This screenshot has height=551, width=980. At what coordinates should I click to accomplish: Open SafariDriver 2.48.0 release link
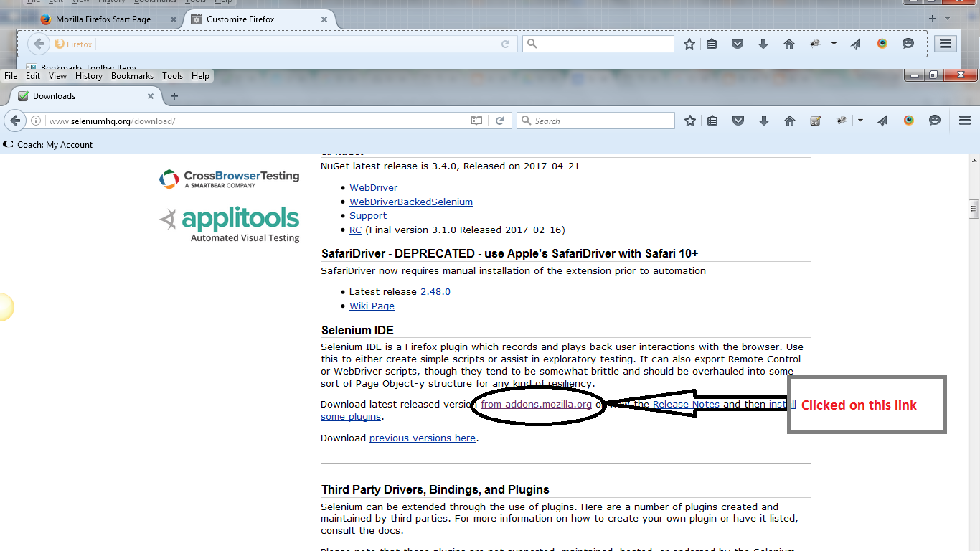(x=435, y=292)
